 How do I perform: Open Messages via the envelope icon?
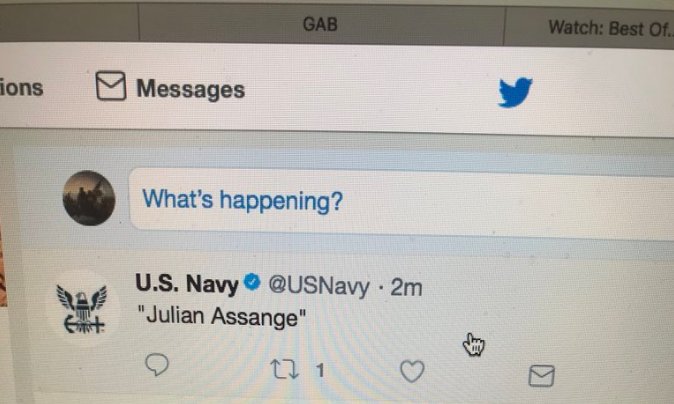point(111,88)
